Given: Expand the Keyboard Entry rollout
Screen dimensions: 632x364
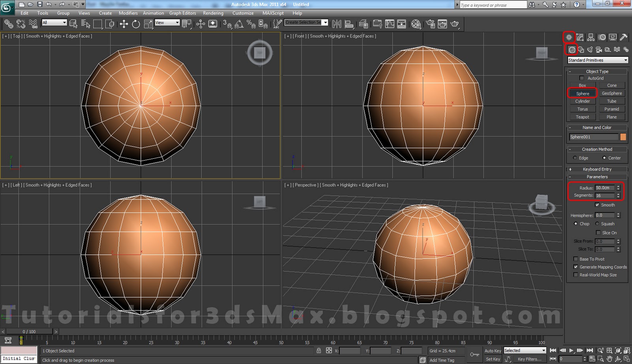Looking at the screenshot, I should click(597, 169).
